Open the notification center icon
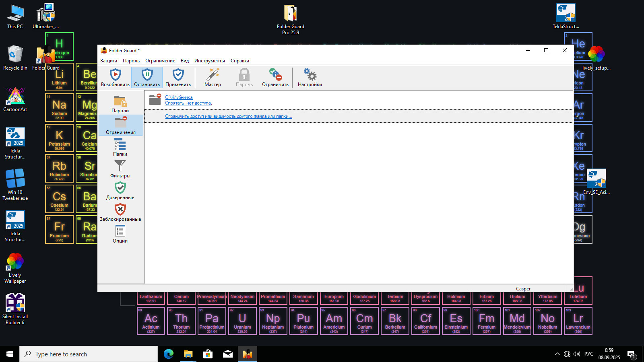The height and width of the screenshot is (362, 644). tap(631, 354)
